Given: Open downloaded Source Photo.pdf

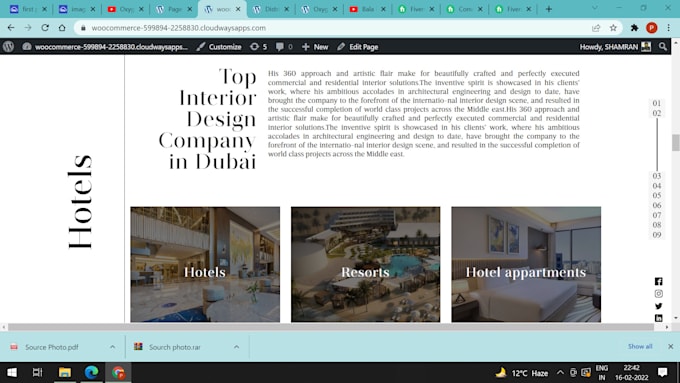Looking at the screenshot, I should (52, 347).
